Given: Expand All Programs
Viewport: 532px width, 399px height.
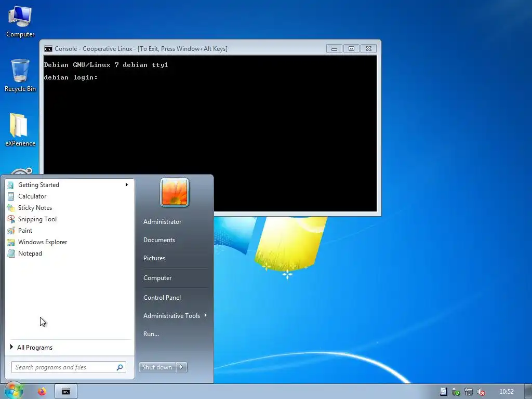Looking at the screenshot, I should [70, 348].
